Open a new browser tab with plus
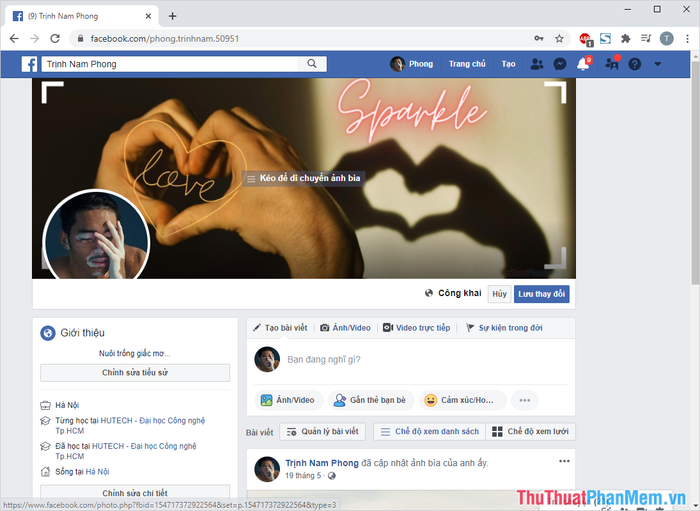 click(x=172, y=16)
